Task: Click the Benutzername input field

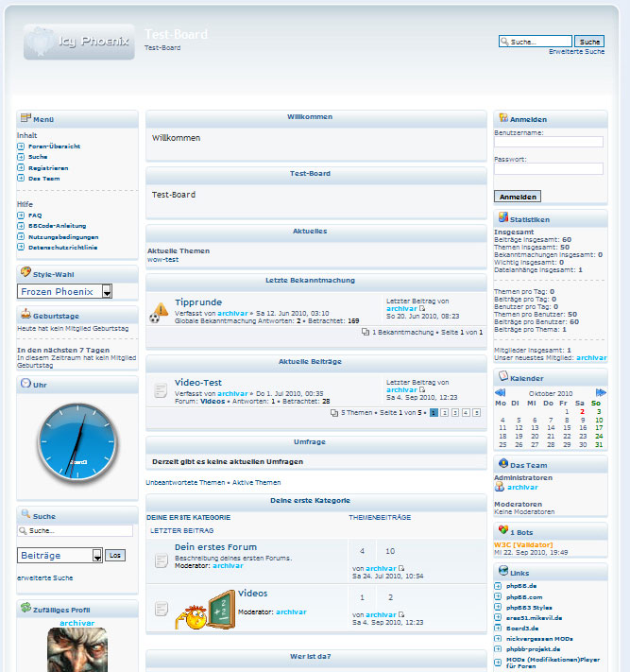Action: (x=548, y=143)
